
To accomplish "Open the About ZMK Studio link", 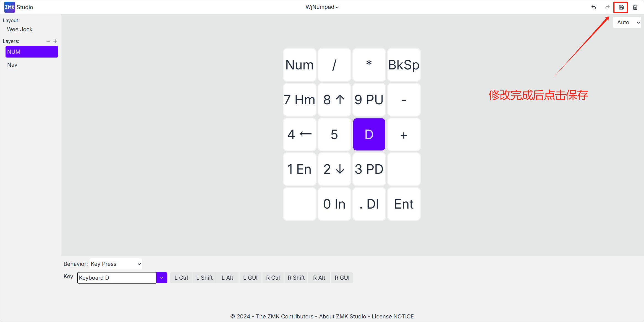I will point(342,316).
